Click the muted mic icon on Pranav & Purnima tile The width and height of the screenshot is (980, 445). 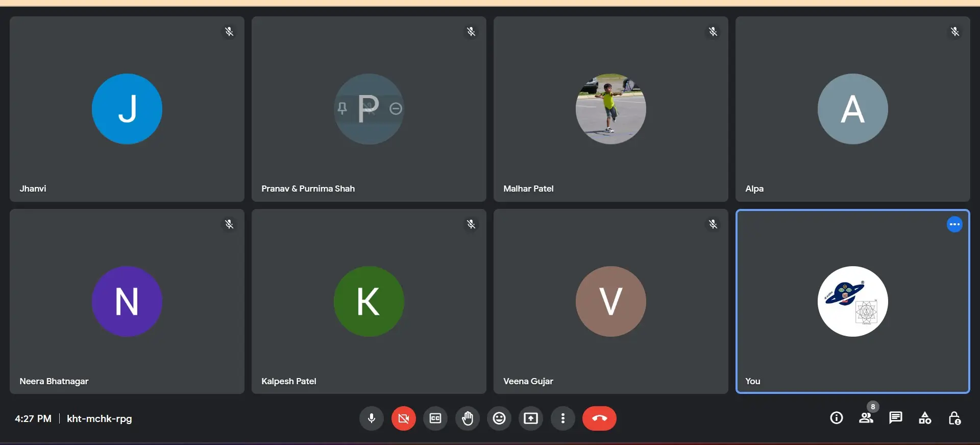click(x=471, y=32)
